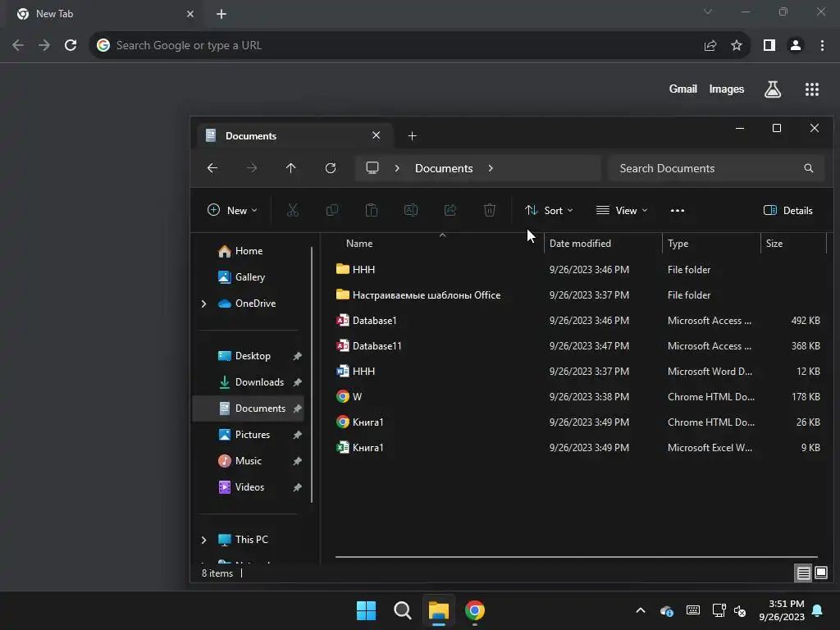Toggle the Details pane

(788, 211)
